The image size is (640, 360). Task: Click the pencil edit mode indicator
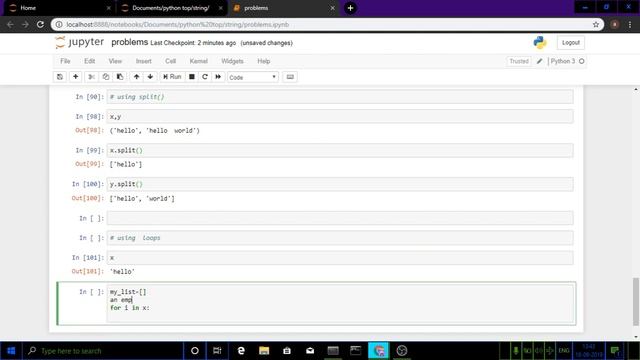(540, 61)
